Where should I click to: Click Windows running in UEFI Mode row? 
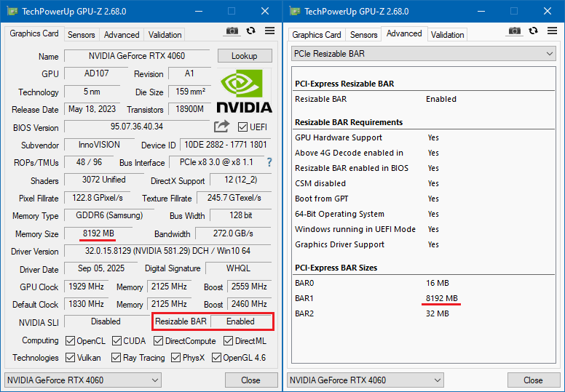pos(424,229)
